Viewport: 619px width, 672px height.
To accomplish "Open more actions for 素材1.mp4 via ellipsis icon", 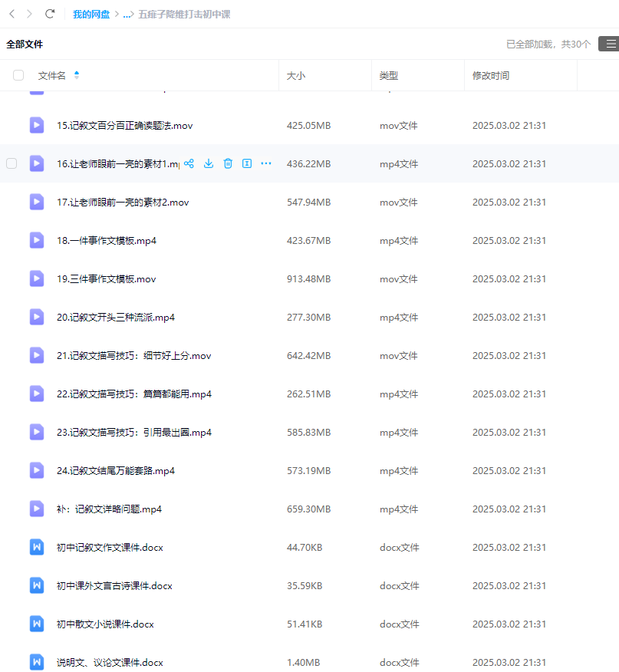I will [x=265, y=163].
